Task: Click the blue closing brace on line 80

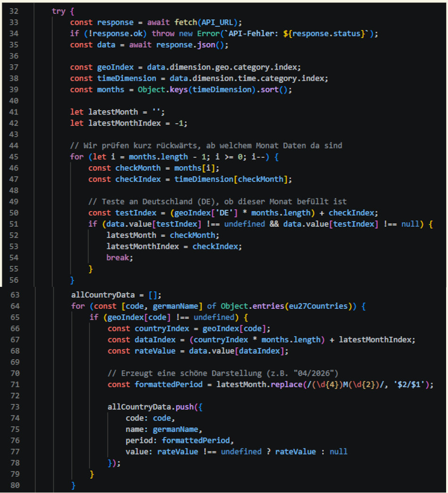Action: (74, 485)
